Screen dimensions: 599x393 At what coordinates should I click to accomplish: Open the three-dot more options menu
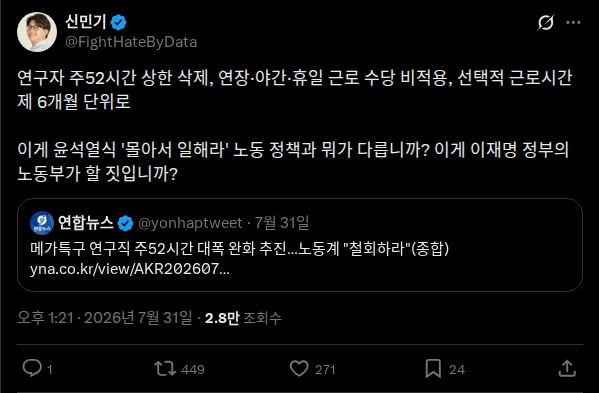[573, 23]
